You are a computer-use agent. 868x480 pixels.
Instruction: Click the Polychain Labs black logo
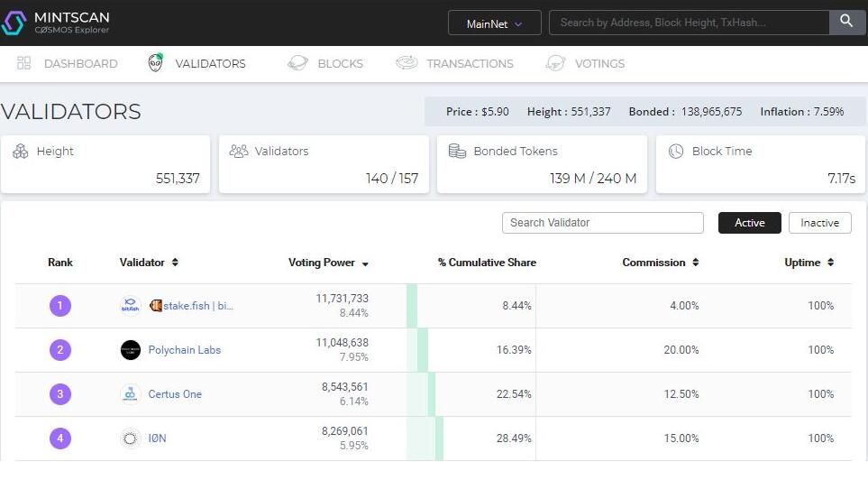pyautogui.click(x=131, y=350)
